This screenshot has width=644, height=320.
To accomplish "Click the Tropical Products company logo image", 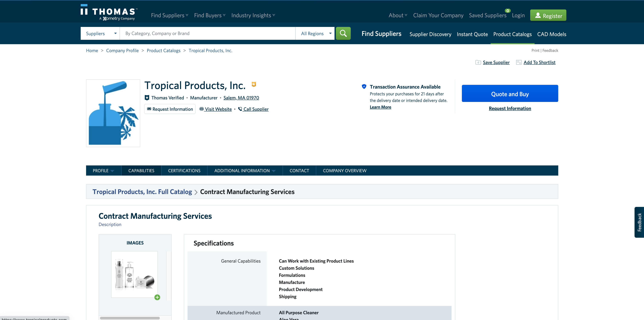I will (113, 113).
